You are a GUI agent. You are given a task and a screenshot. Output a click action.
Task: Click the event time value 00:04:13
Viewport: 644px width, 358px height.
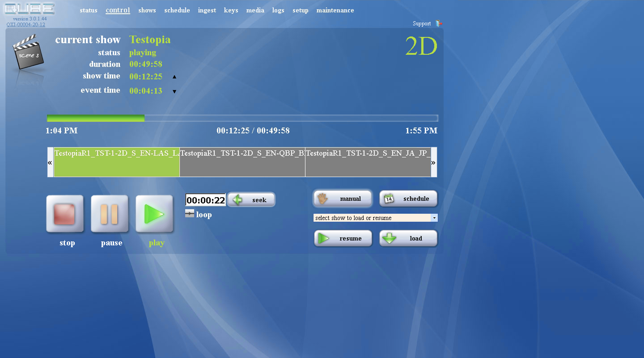coord(146,91)
